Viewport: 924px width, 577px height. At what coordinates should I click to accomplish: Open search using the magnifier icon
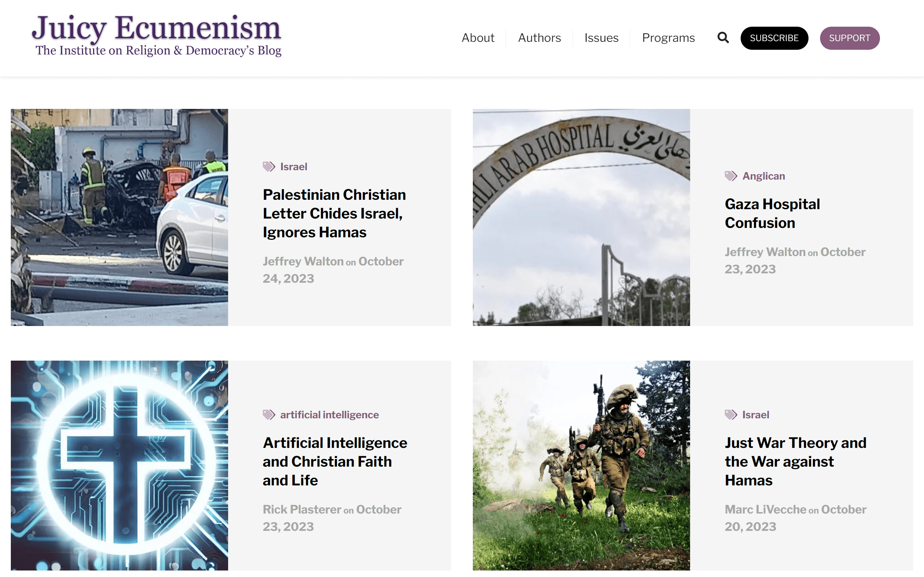pos(723,38)
